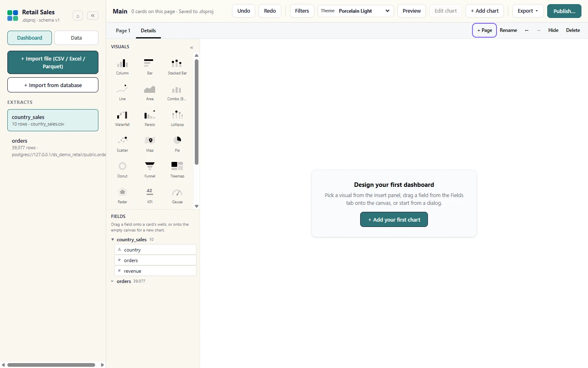
Task: Open the Filters panel
Action: [x=302, y=11]
